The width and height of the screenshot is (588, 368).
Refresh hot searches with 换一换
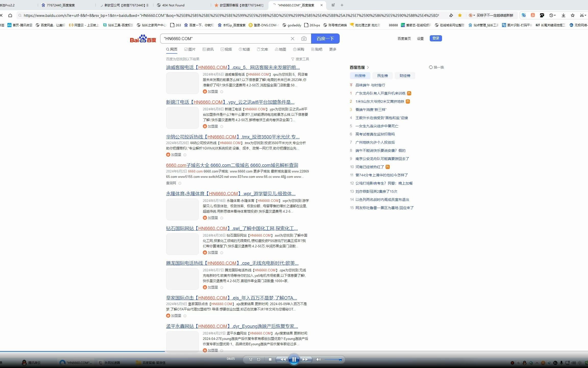tap(437, 67)
